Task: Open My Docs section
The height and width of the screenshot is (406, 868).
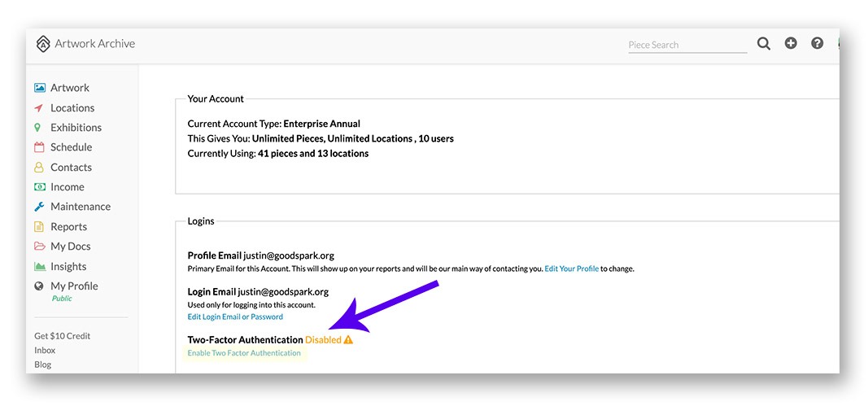Action: (70, 247)
